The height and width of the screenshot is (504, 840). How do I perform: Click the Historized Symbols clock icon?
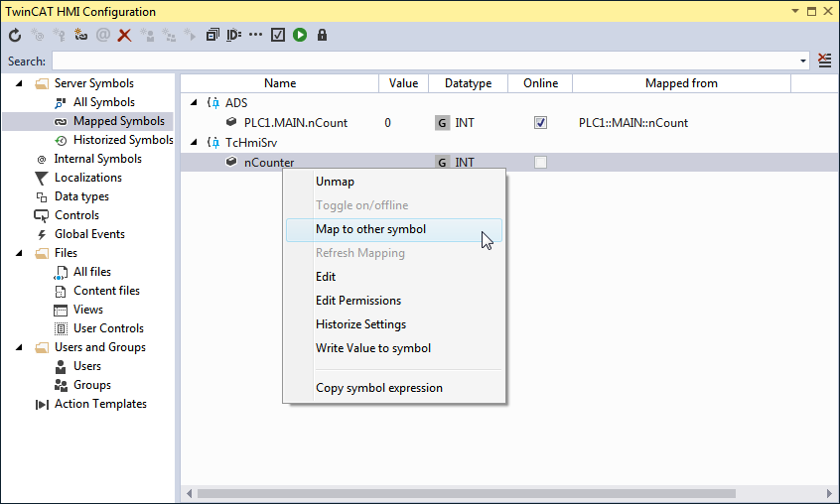pyautogui.click(x=61, y=140)
